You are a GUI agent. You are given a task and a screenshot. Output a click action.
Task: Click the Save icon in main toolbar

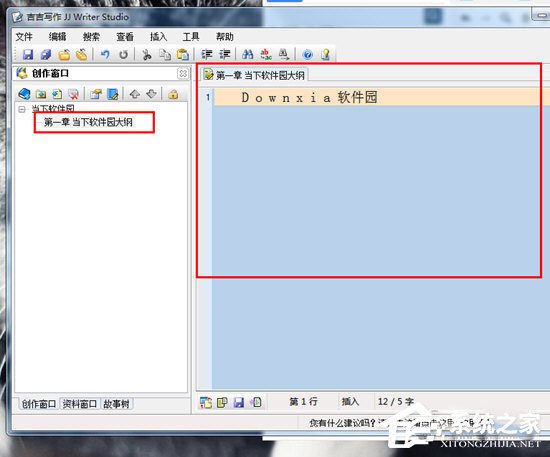click(x=28, y=55)
